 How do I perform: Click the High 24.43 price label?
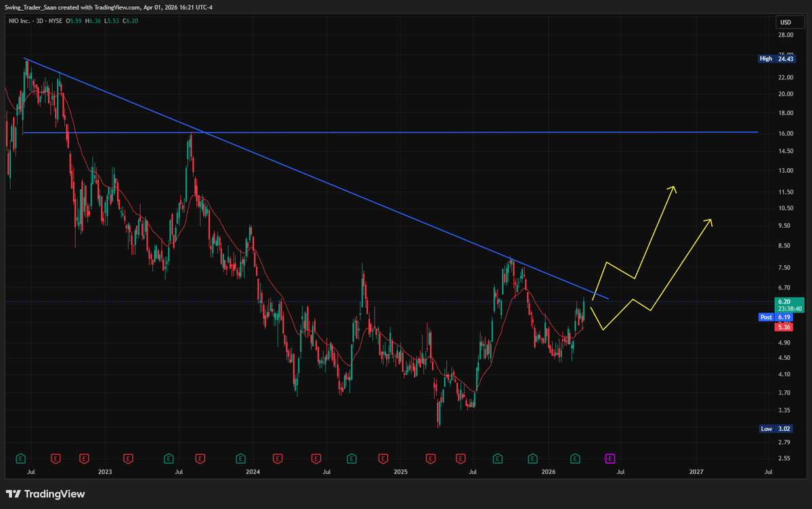(x=776, y=58)
